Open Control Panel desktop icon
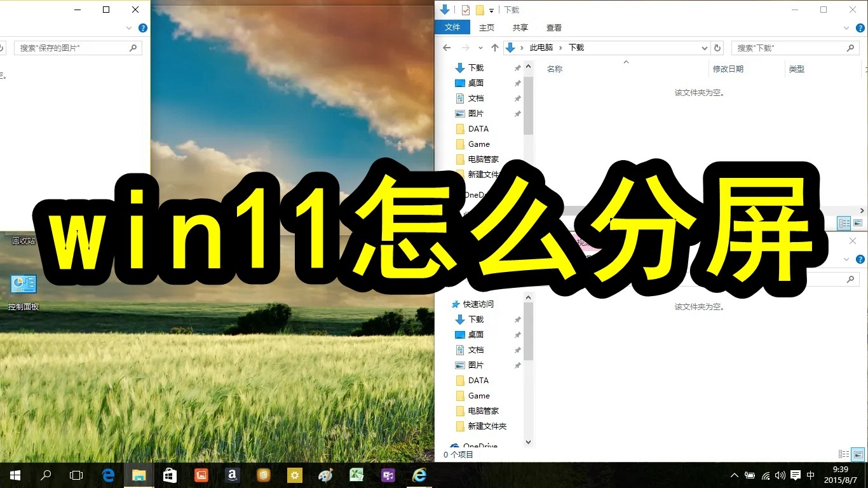Viewport: 868px width, 488px height. point(24,292)
